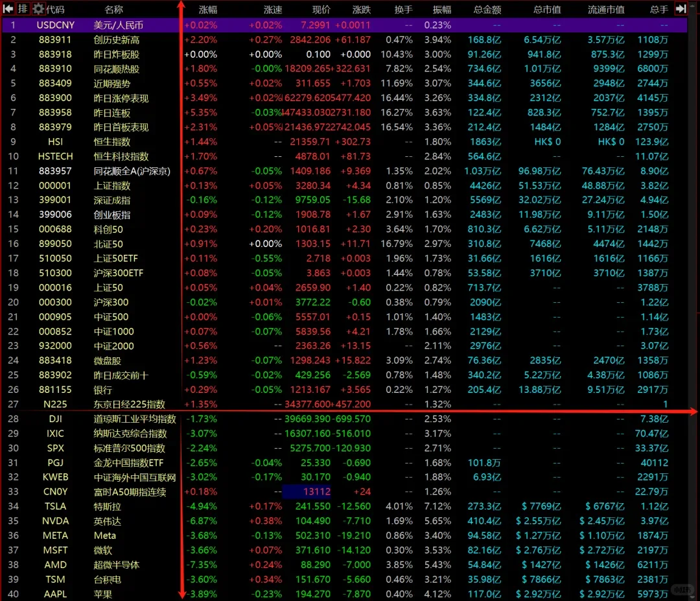
Task: Select the IXIC 纳斯达克综合指数 row
Action: point(345,434)
